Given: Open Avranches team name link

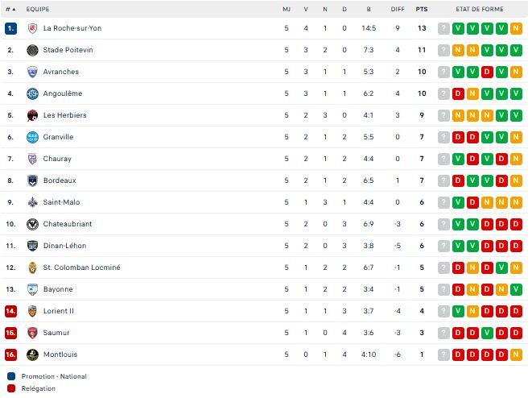Looking at the screenshot, I should pyautogui.click(x=60, y=72).
